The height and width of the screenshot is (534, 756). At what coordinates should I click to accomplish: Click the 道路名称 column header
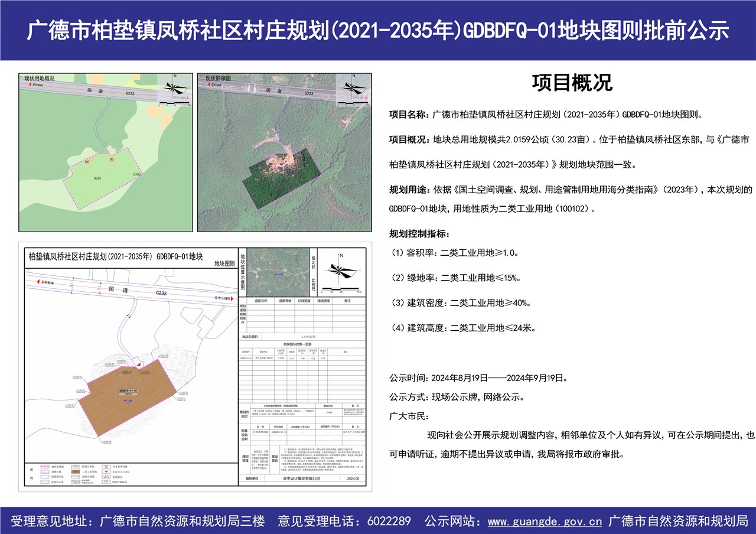(260, 301)
